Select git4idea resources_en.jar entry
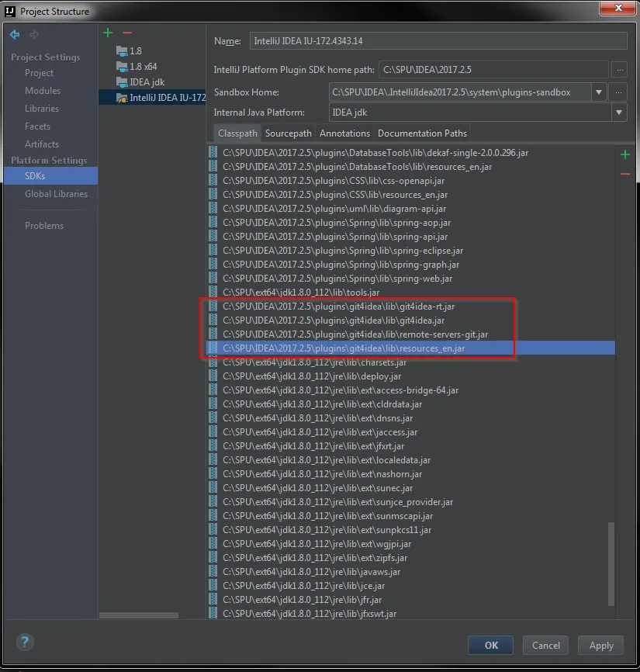The height and width of the screenshot is (672, 640). pos(411,348)
